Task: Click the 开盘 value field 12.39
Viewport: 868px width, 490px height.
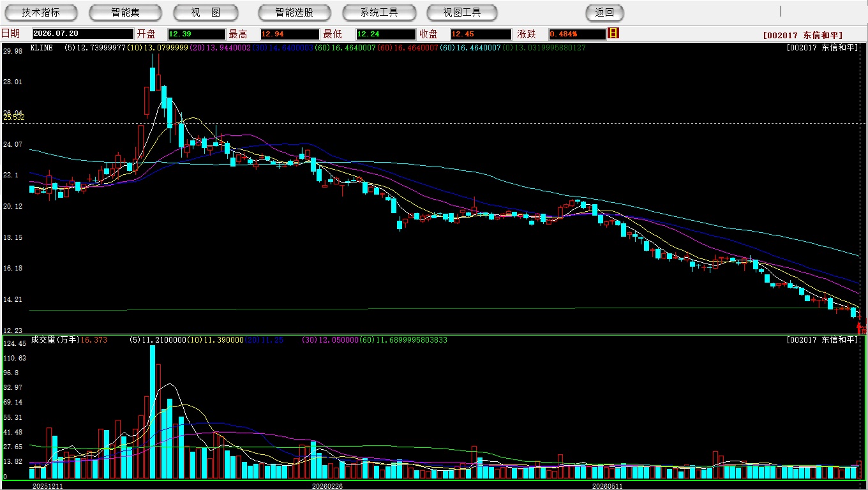Action: coord(197,34)
